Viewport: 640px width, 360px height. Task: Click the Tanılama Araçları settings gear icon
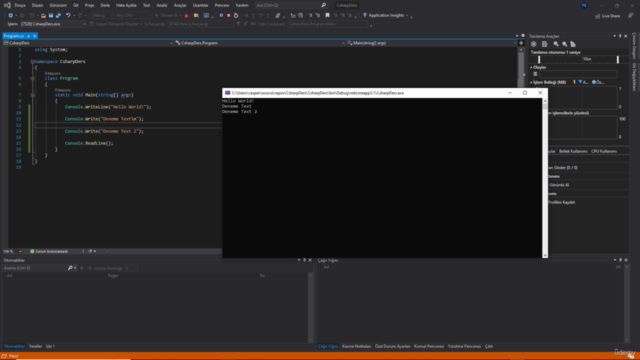(533, 44)
